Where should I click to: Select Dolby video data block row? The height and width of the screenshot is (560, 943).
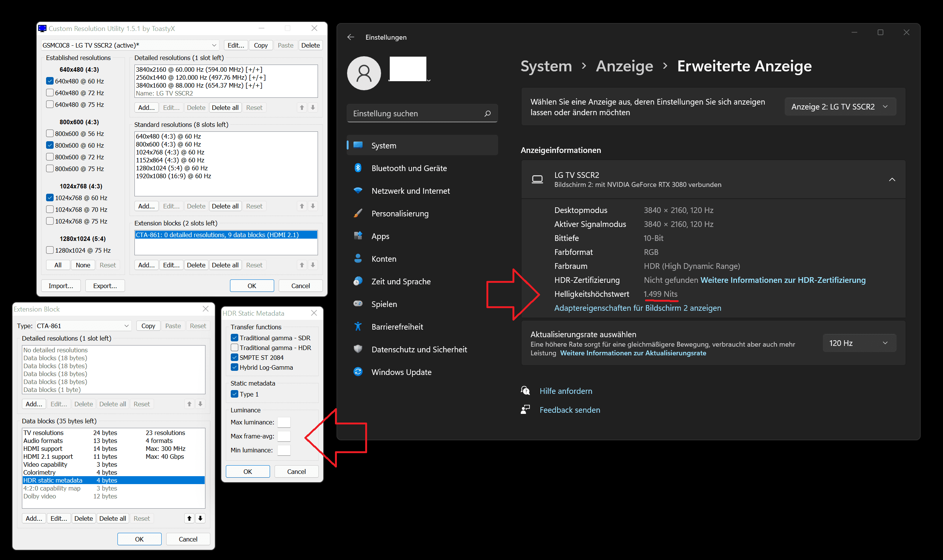[x=114, y=496]
